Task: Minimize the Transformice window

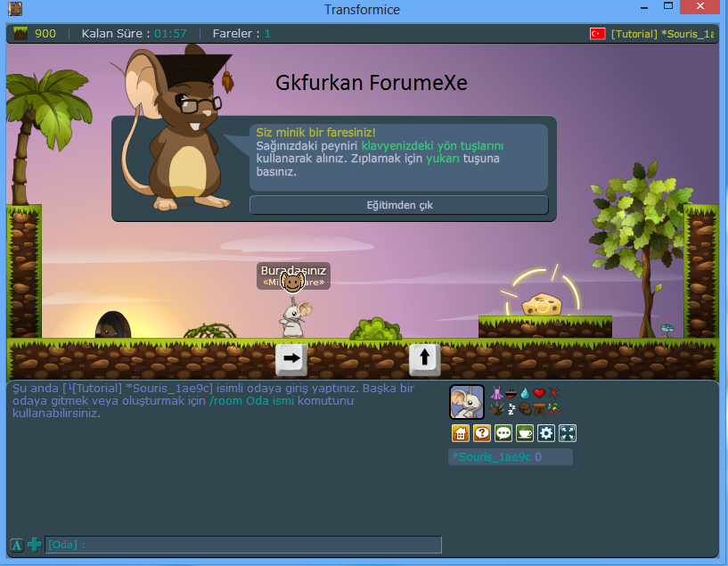Action: (x=644, y=7)
